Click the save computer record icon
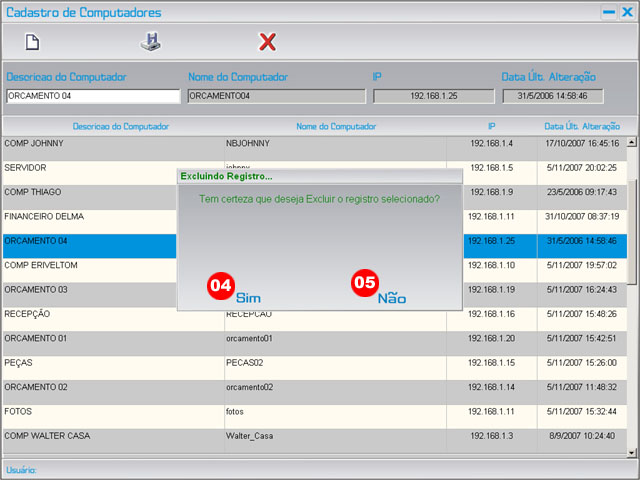The height and width of the screenshot is (480, 640). (149, 42)
